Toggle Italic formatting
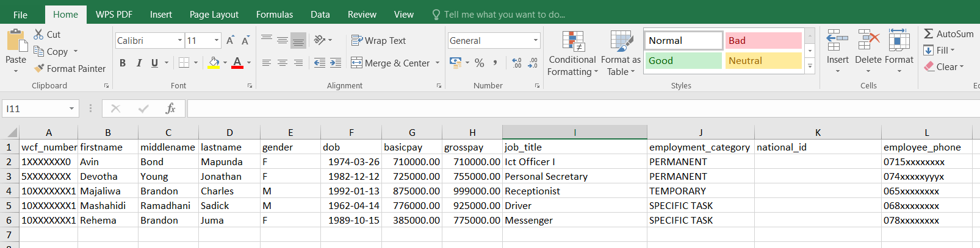Screen dimensions: 980x248 139,63
